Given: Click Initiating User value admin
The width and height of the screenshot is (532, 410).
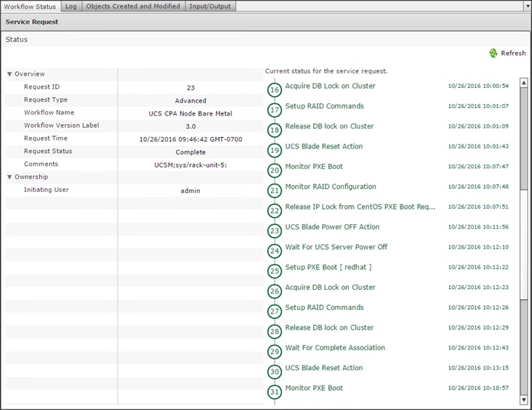Looking at the screenshot, I should [191, 191].
